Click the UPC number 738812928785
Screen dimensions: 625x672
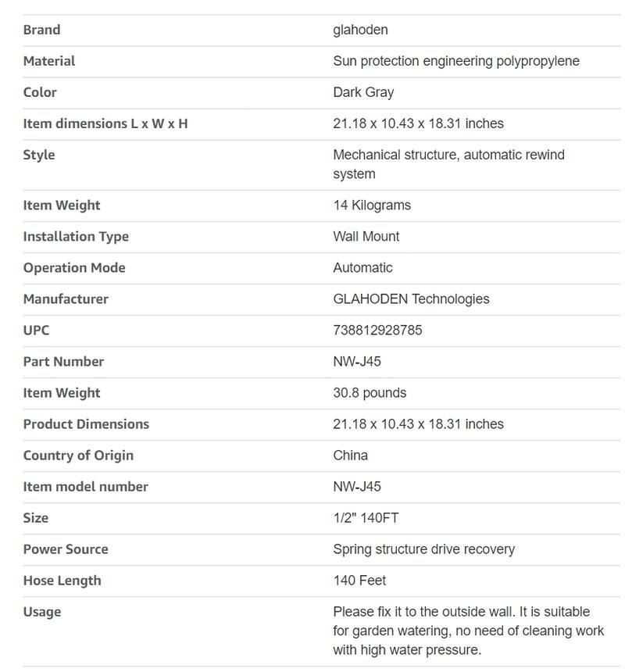377,331
